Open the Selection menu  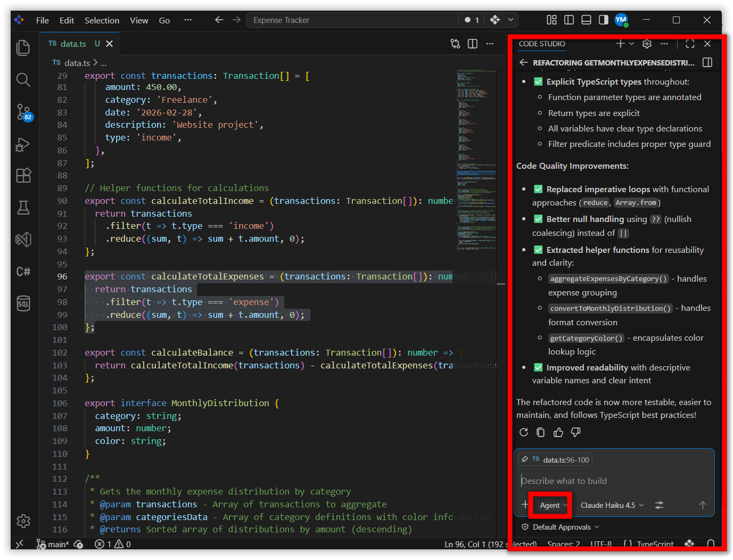102,20
